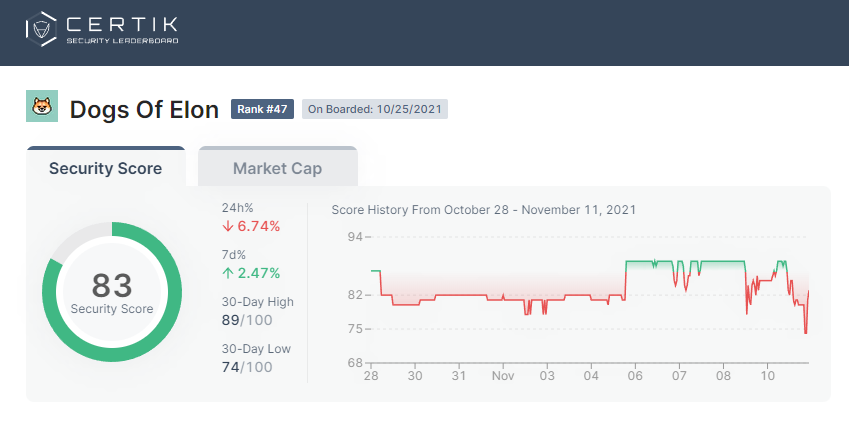Click the lowest dip at the chart's end

(806, 332)
